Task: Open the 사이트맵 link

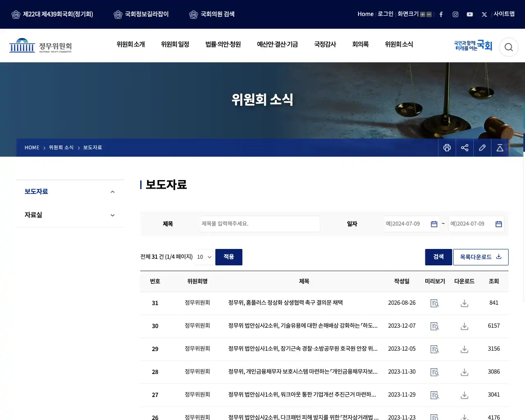Action: pyautogui.click(x=504, y=14)
